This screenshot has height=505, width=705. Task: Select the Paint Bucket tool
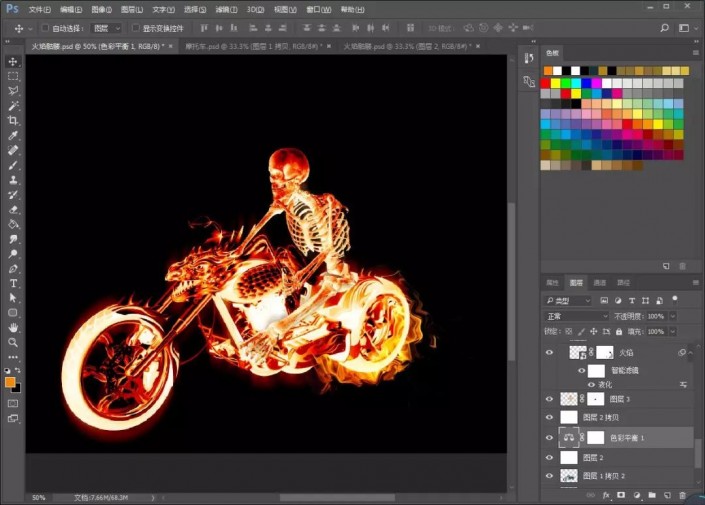13,224
